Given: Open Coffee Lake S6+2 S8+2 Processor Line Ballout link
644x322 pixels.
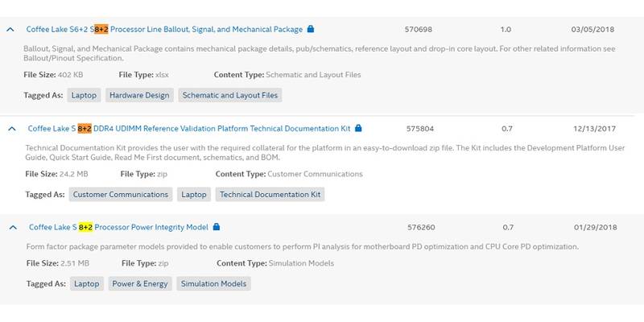Looking at the screenshot, I should (x=164, y=30).
